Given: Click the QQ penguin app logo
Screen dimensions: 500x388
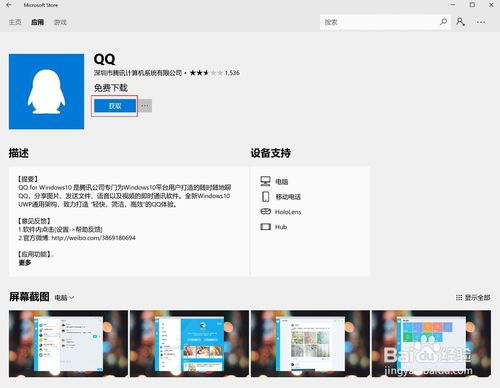Looking at the screenshot, I should tap(46, 91).
